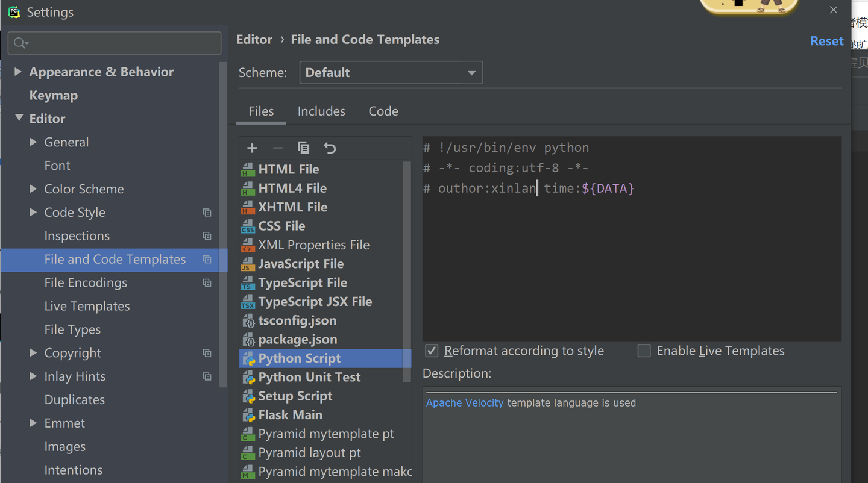The image size is (868, 483).
Task: Select the Flask Main template icon
Action: point(248,416)
